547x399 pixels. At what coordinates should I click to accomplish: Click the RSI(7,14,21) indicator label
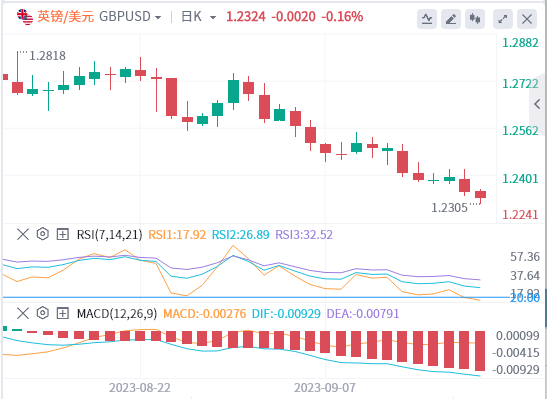coord(110,235)
